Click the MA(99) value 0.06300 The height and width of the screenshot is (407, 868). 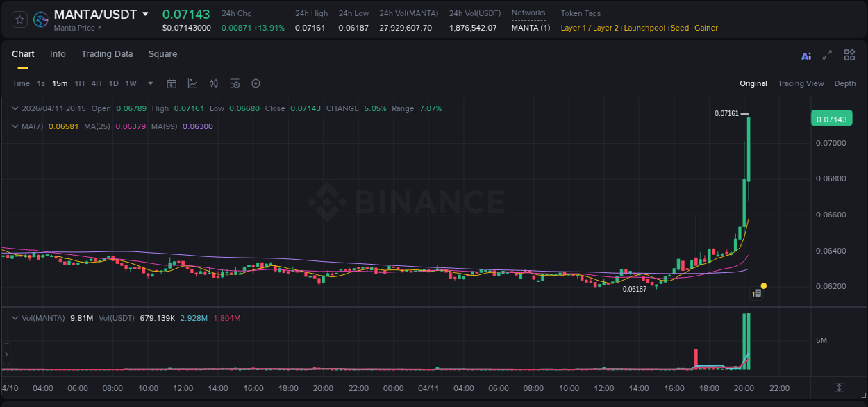tap(198, 126)
